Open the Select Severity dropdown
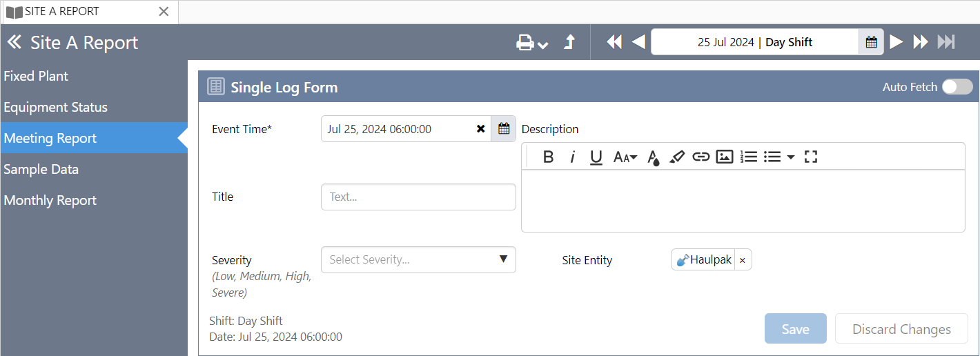980x356 pixels. coord(418,259)
